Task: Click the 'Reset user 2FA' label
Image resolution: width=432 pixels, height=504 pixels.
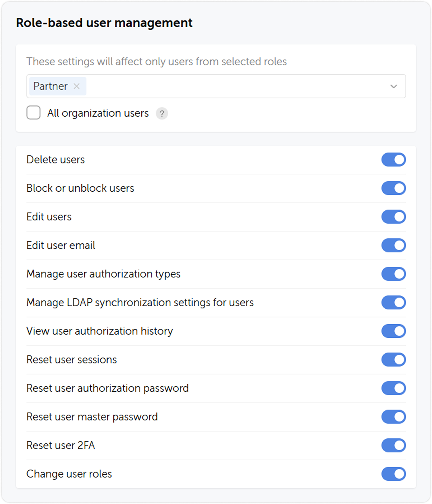Action: click(x=61, y=446)
